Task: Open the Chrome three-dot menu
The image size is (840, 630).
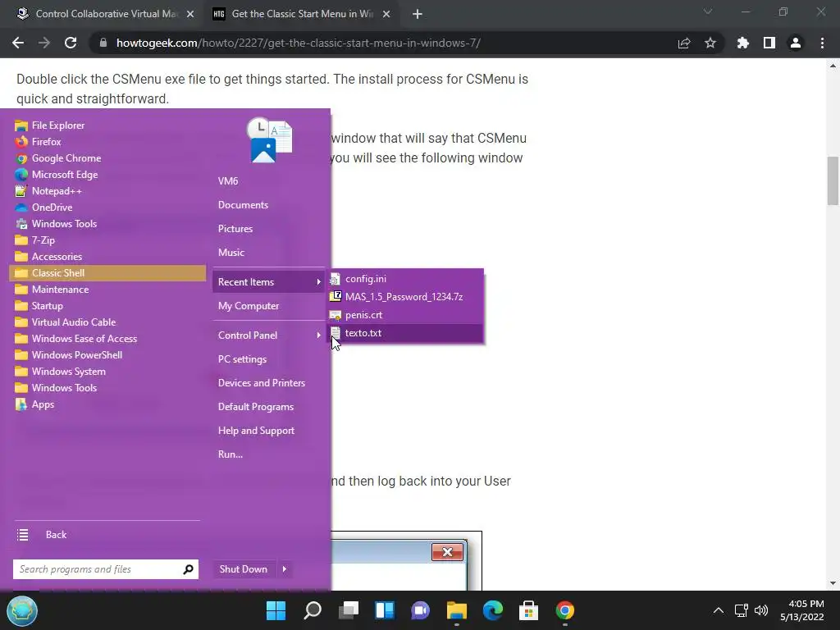Action: [822, 43]
